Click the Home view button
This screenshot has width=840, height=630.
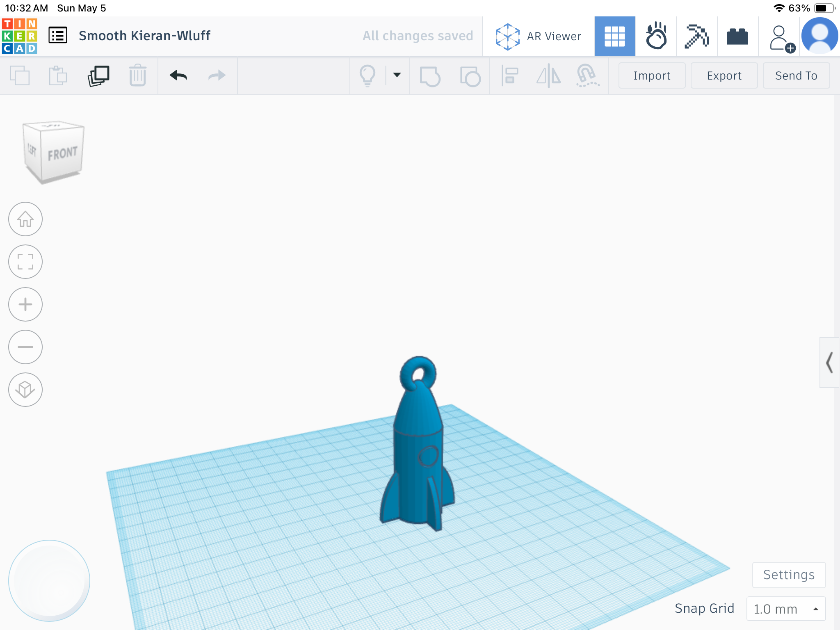[25, 219]
